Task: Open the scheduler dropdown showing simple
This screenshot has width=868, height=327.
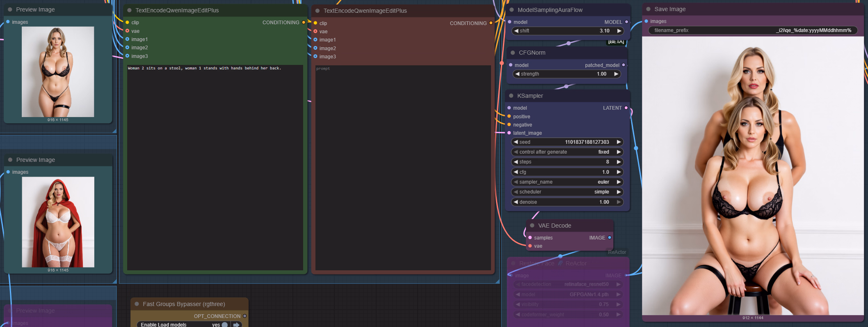Action: point(567,192)
